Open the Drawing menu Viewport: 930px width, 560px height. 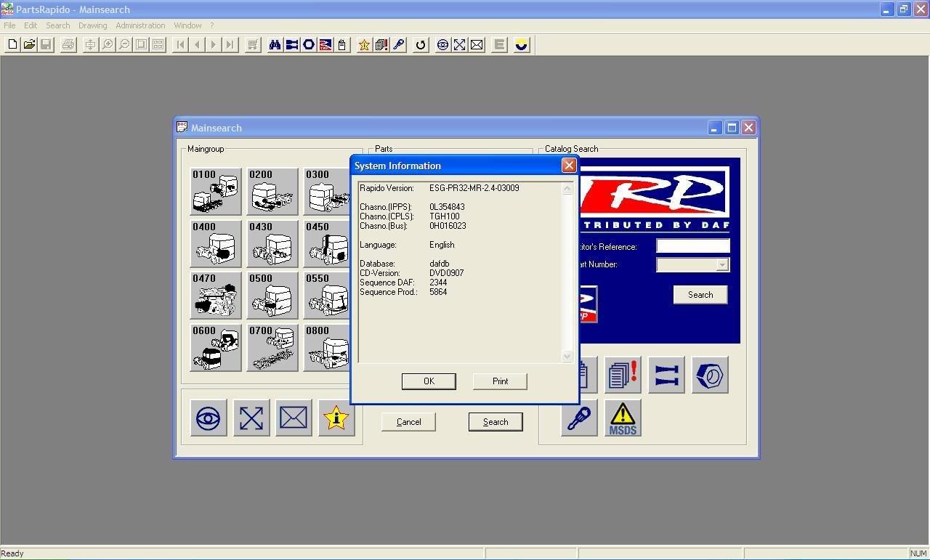92,25
